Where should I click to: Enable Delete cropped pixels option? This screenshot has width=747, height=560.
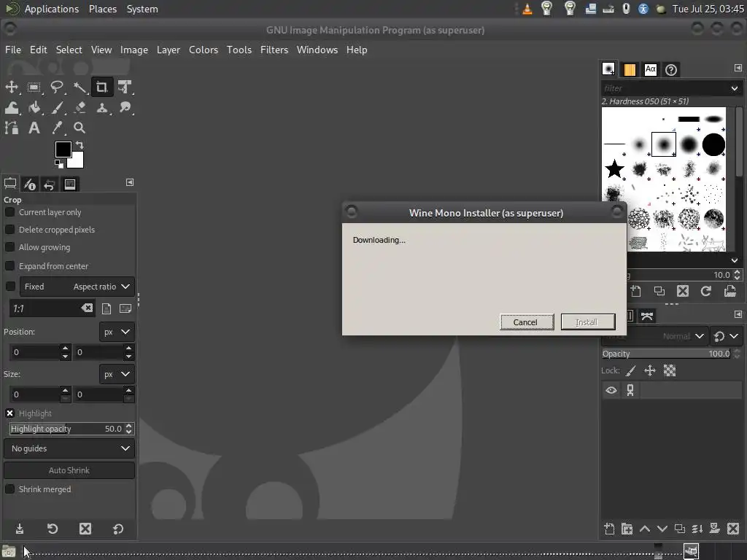[9, 230]
